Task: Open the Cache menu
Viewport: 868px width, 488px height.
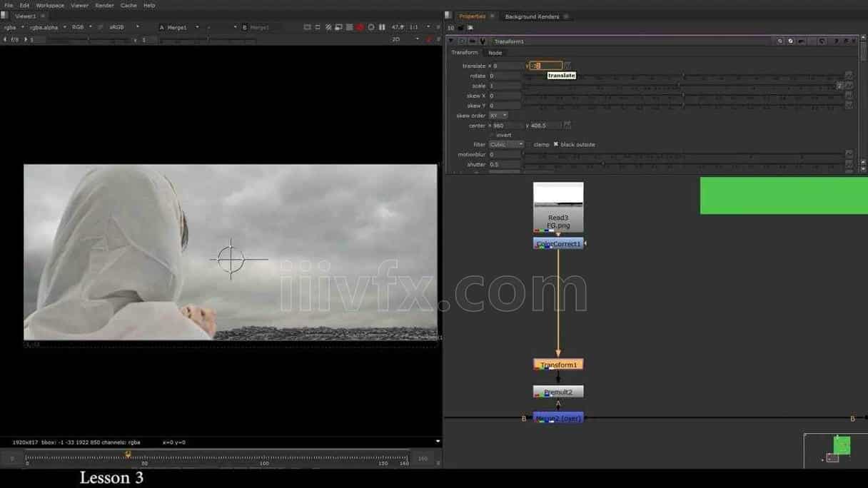Action: [x=128, y=5]
